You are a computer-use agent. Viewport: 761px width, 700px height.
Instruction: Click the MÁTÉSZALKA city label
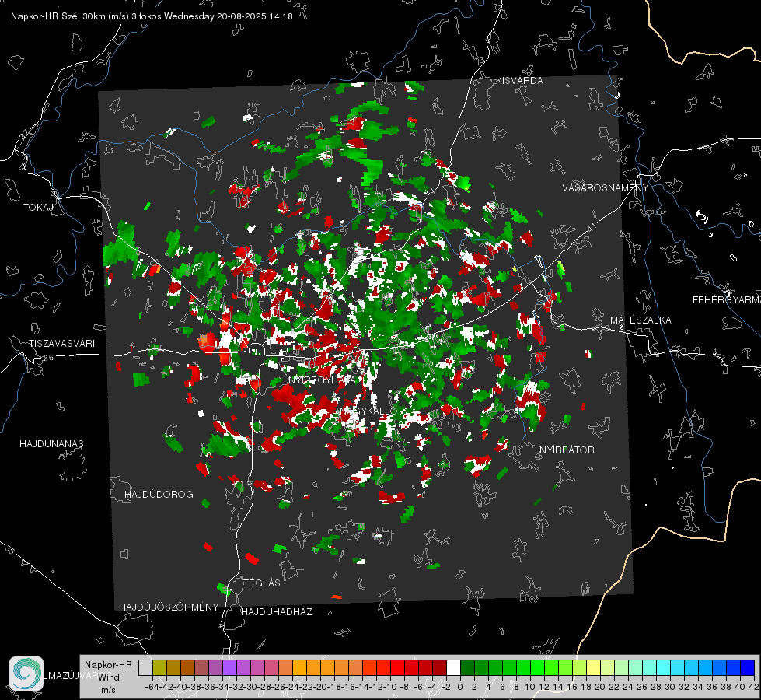(641, 320)
